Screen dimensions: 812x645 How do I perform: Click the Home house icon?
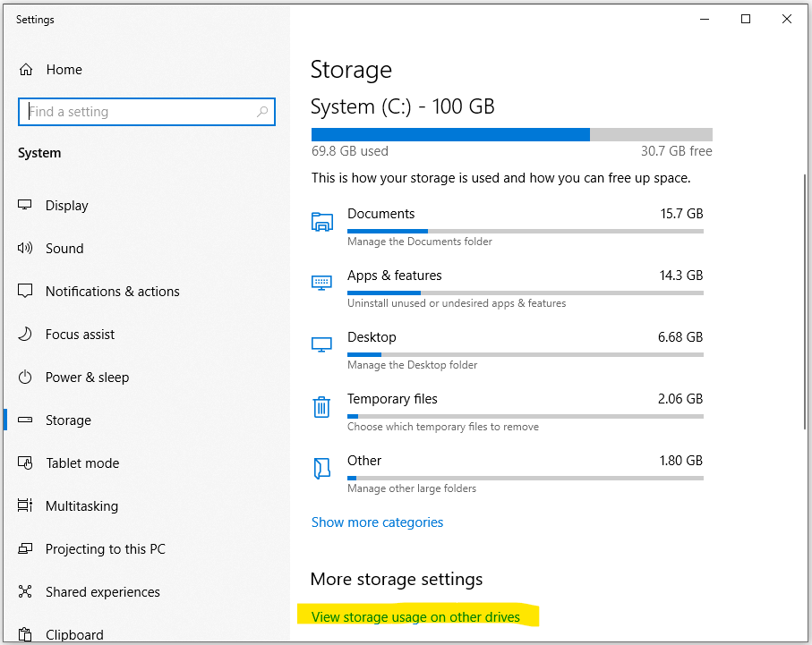pos(26,70)
